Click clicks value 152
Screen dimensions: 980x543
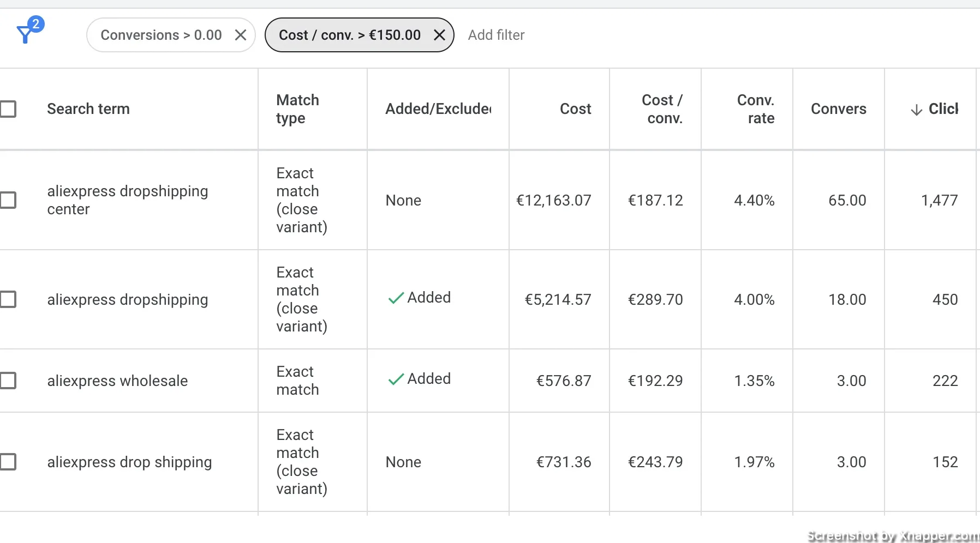tap(945, 462)
